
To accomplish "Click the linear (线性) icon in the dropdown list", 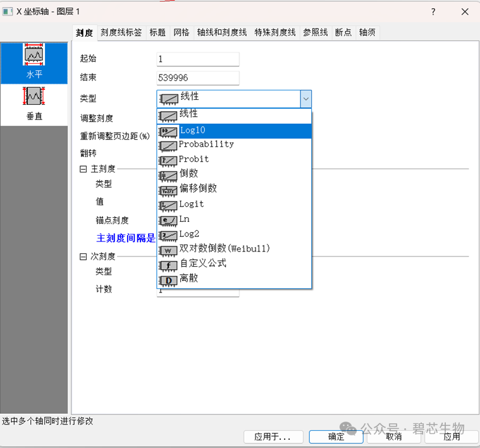I will click(168, 116).
